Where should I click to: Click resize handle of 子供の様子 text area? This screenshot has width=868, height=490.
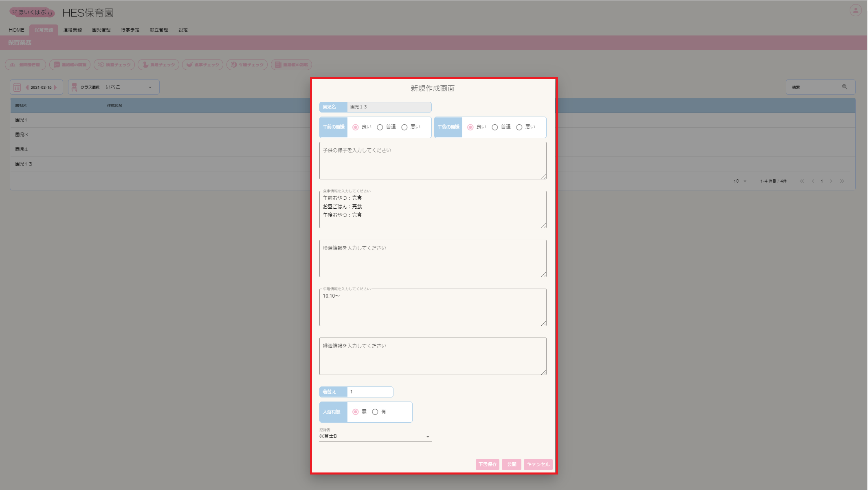[x=544, y=177]
